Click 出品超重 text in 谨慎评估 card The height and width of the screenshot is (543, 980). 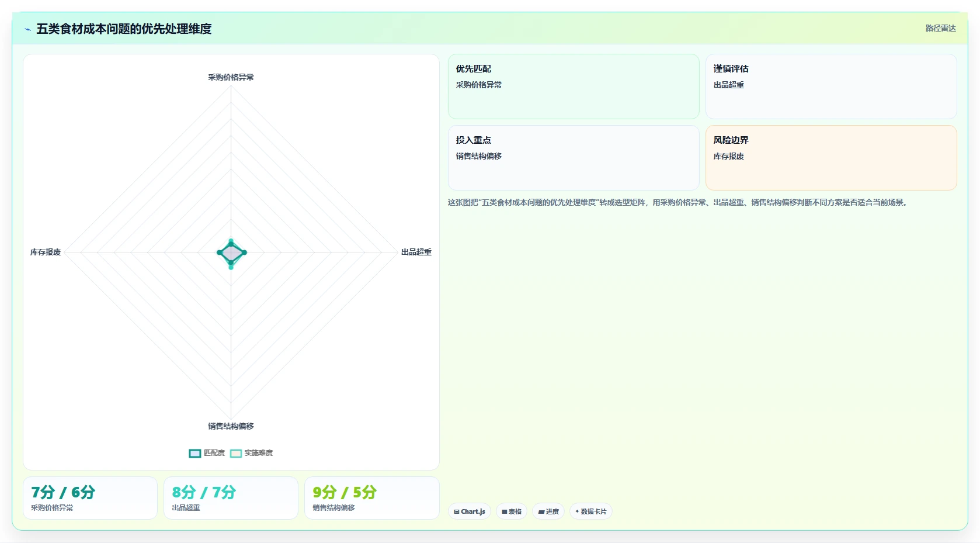pos(728,85)
